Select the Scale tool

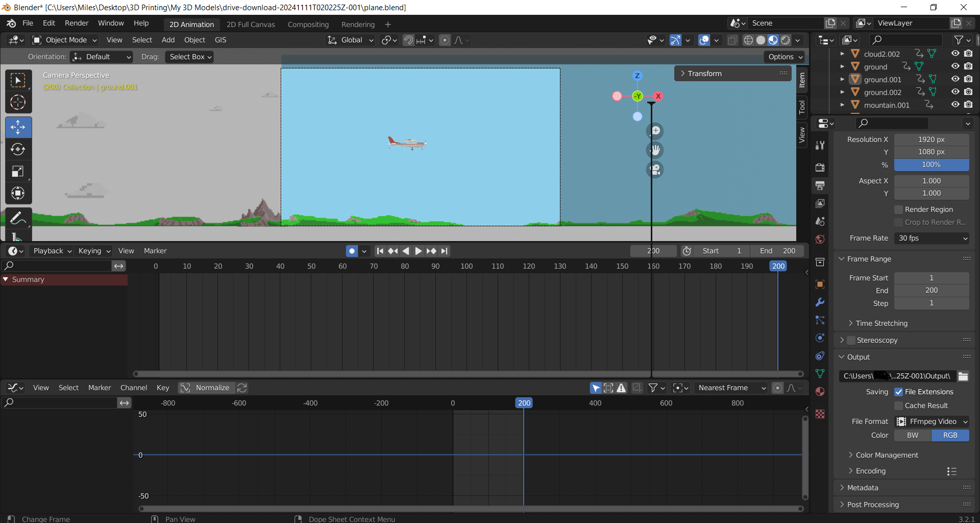[x=18, y=171]
